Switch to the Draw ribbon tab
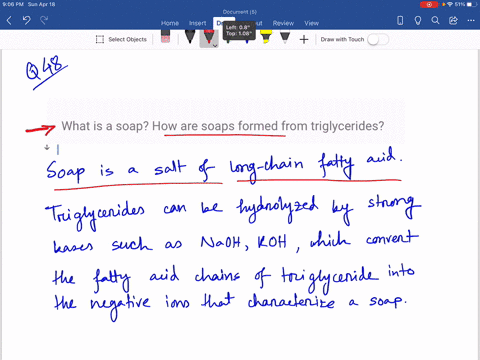This screenshot has width=480, height=360. click(219, 23)
